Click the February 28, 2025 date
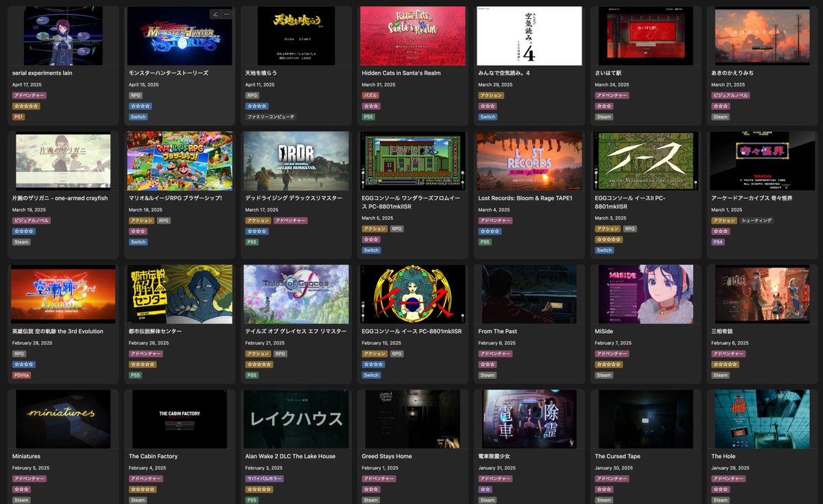The image size is (823, 504). pos(32,343)
